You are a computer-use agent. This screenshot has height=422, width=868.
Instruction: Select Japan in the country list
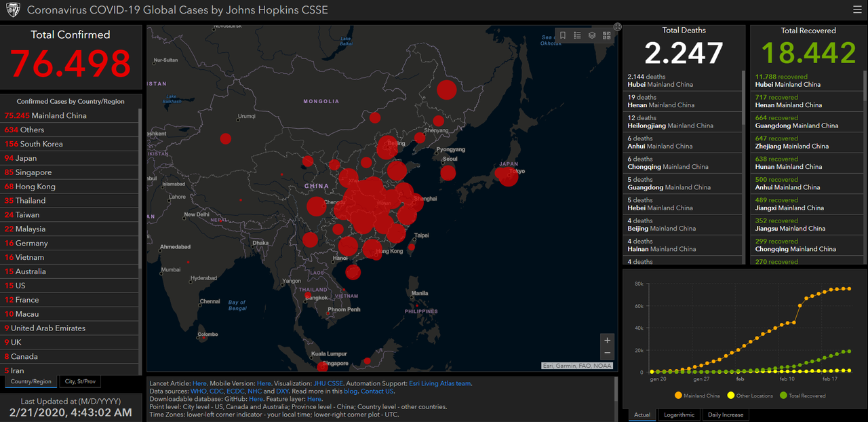(70, 158)
